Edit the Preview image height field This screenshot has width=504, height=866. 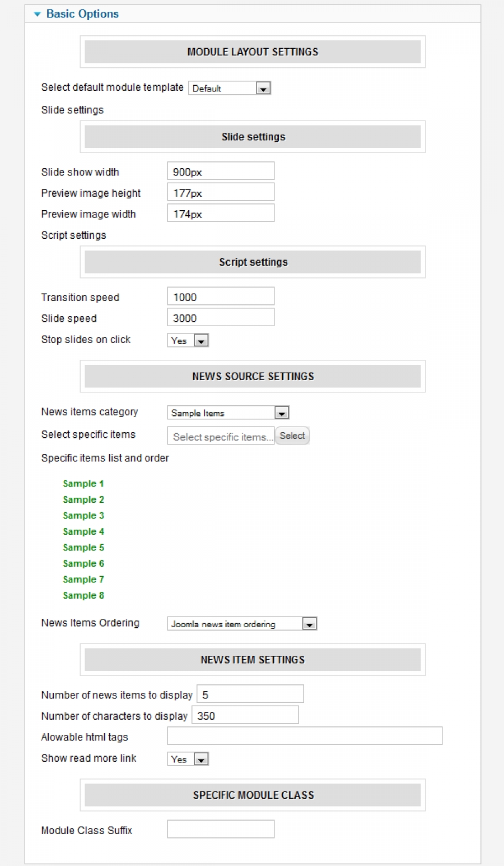[x=221, y=192]
